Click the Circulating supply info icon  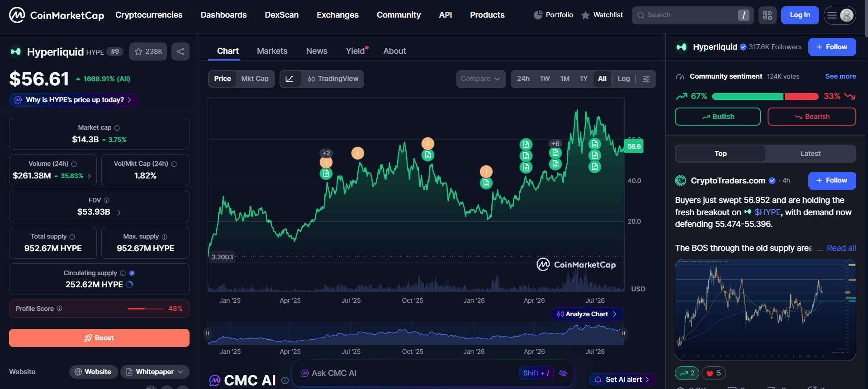(x=123, y=273)
